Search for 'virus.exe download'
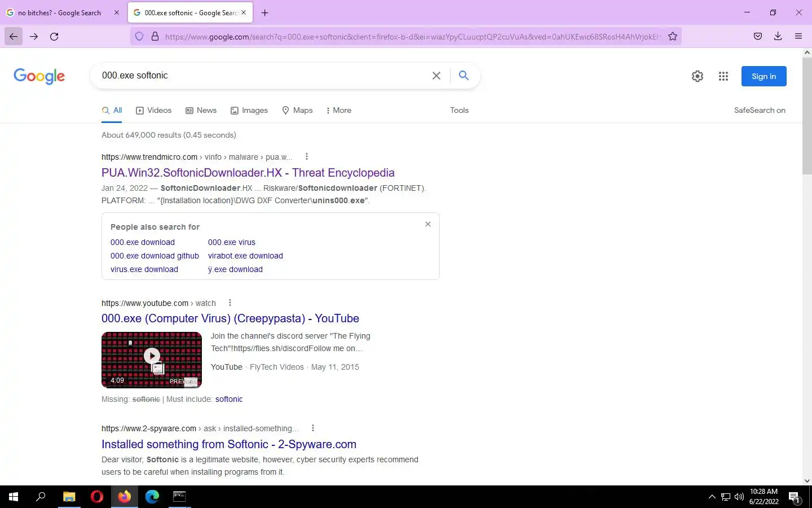812x508 pixels. pyautogui.click(x=144, y=269)
